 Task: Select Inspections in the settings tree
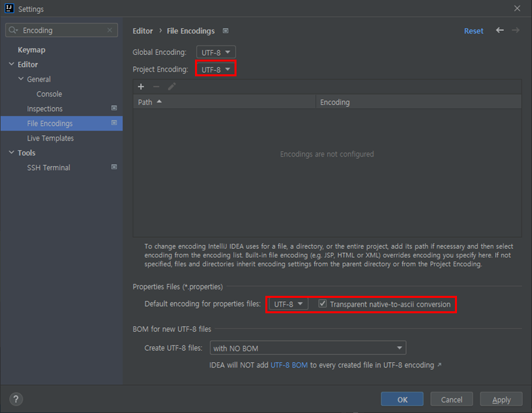point(45,109)
